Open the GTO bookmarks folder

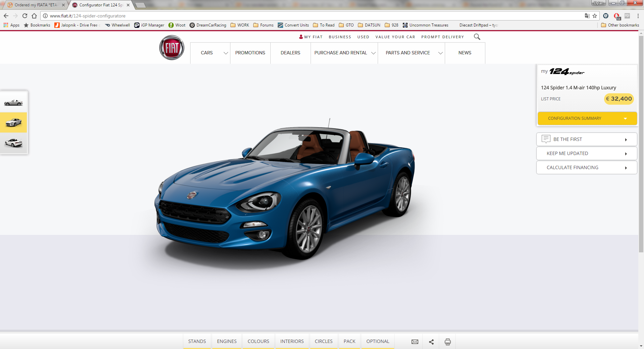pyautogui.click(x=346, y=25)
